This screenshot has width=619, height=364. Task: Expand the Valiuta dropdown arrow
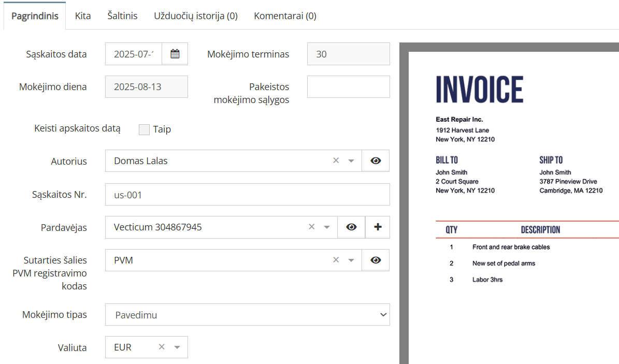177,347
